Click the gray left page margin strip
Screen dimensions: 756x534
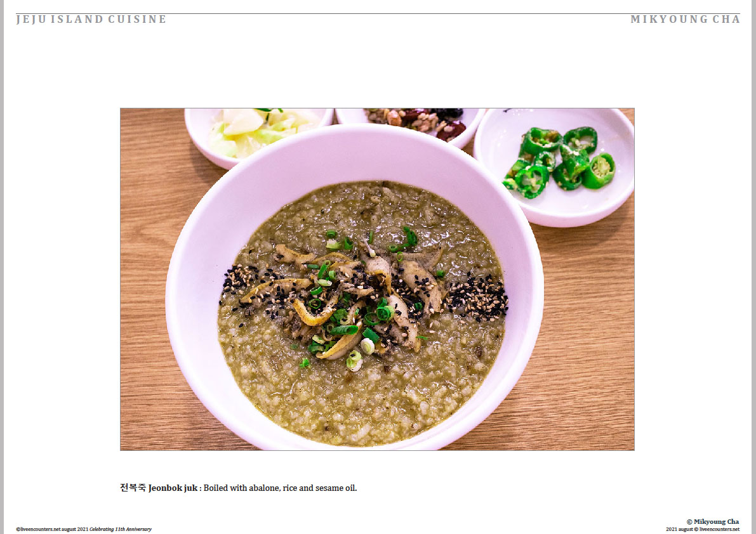tap(2, 267)
